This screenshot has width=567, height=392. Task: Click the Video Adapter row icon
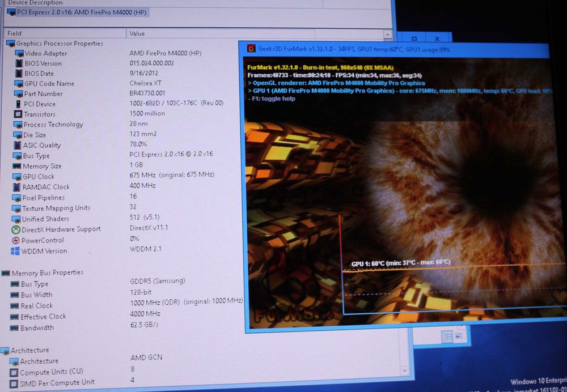coord(19,53)
